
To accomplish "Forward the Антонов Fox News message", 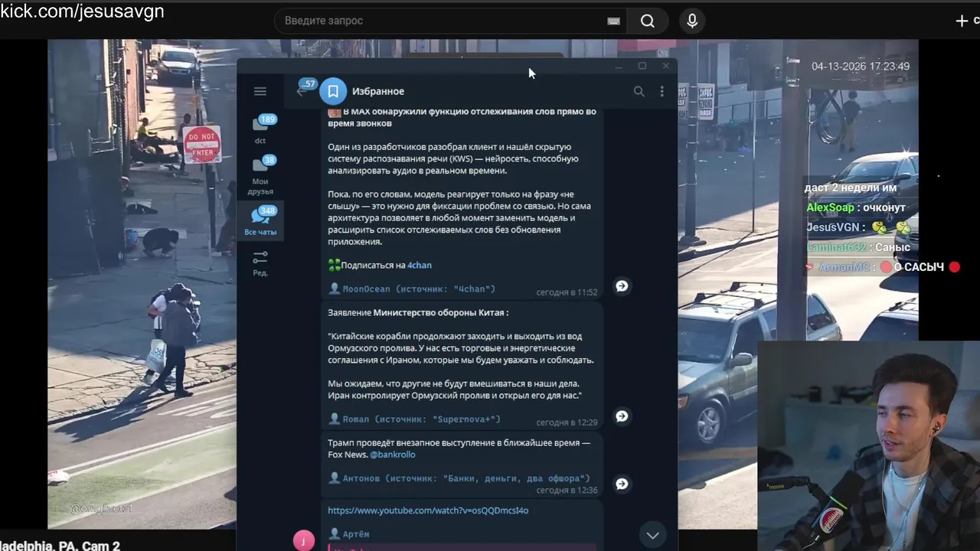I will [622, 483].
